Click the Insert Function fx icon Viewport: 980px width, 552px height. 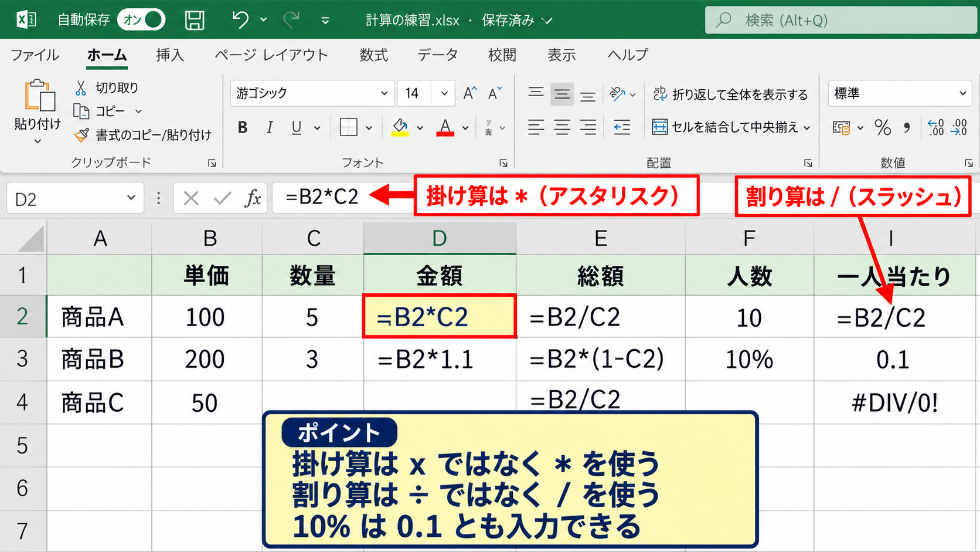tap(253, 198)
